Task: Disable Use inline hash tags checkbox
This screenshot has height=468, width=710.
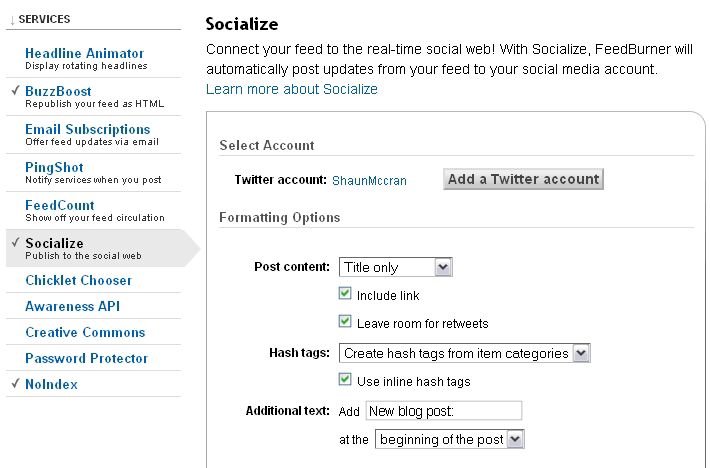Action: coord(345,379)
